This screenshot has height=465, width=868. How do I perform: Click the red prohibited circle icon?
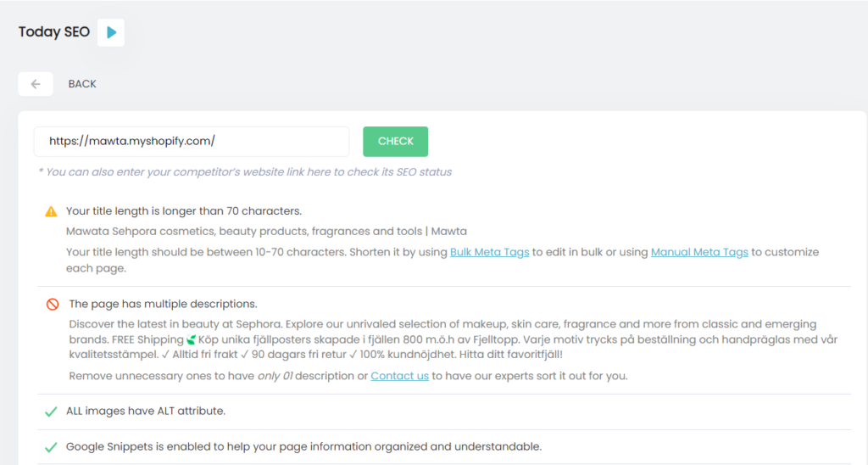click(52, 305)
